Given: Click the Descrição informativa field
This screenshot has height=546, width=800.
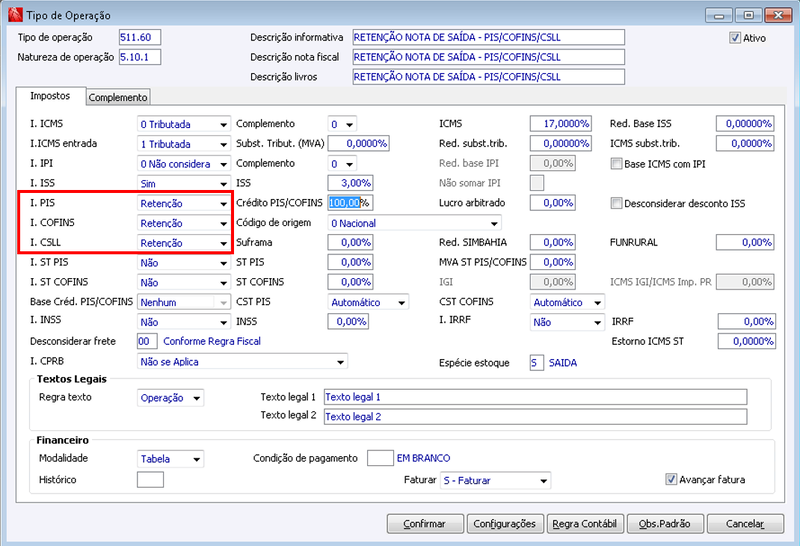Looking at the screenshot, I should [488, 37].
